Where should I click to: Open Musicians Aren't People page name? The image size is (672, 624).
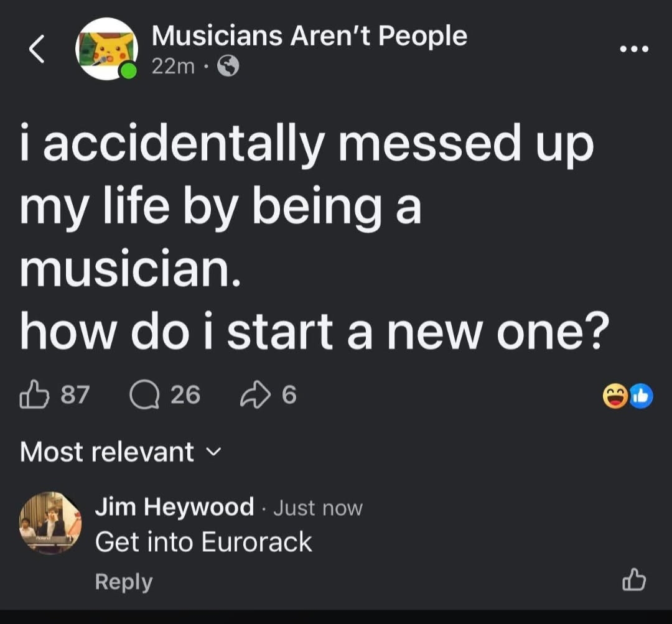coord(309,36)
